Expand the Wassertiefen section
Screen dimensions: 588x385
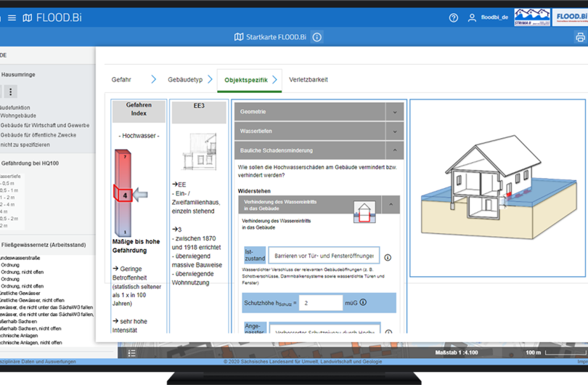click(x=395, y=131)
